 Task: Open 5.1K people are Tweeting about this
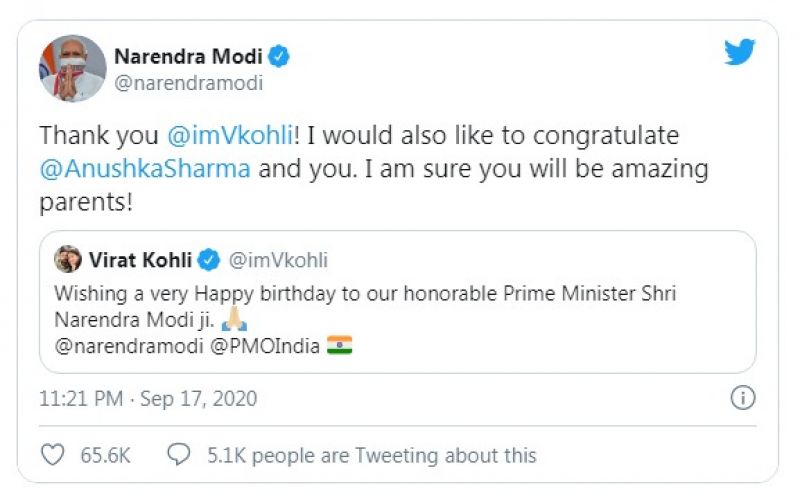tap(371, 455)
